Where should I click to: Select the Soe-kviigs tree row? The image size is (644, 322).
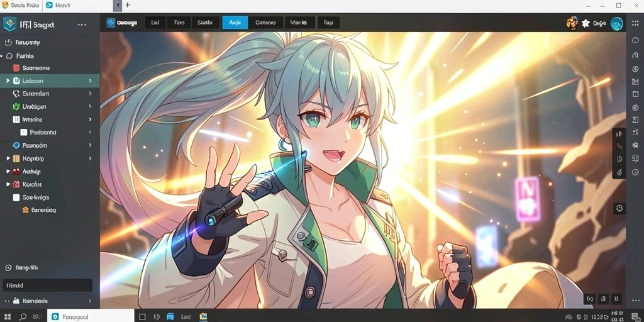(x=50, y=197)
